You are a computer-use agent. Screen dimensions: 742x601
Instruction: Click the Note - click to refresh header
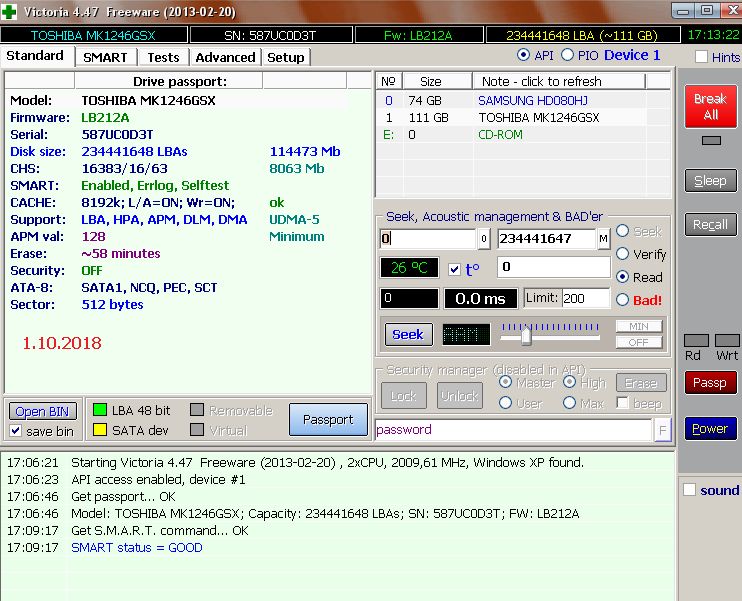click(559, 81)
